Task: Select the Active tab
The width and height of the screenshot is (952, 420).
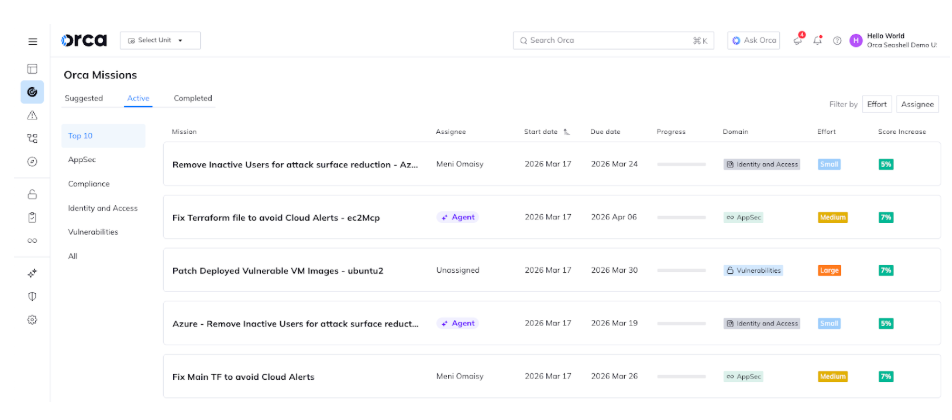Action: [x=138, y=98]
